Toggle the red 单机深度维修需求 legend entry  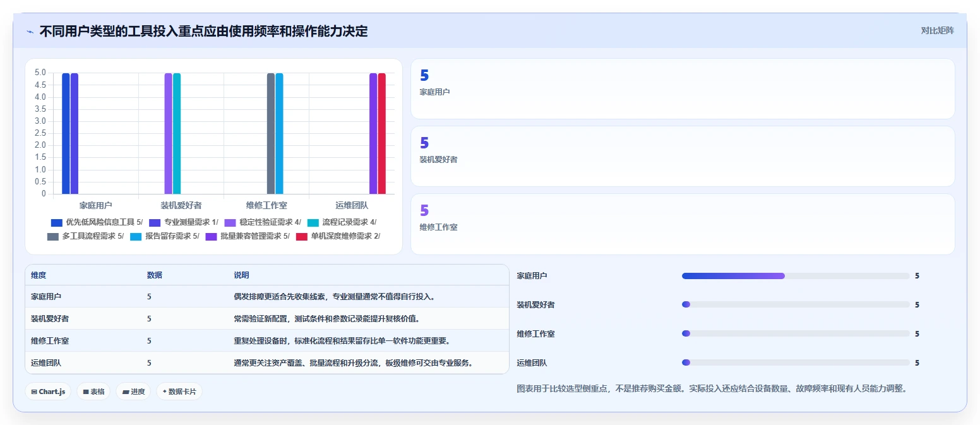click(338, 236)
